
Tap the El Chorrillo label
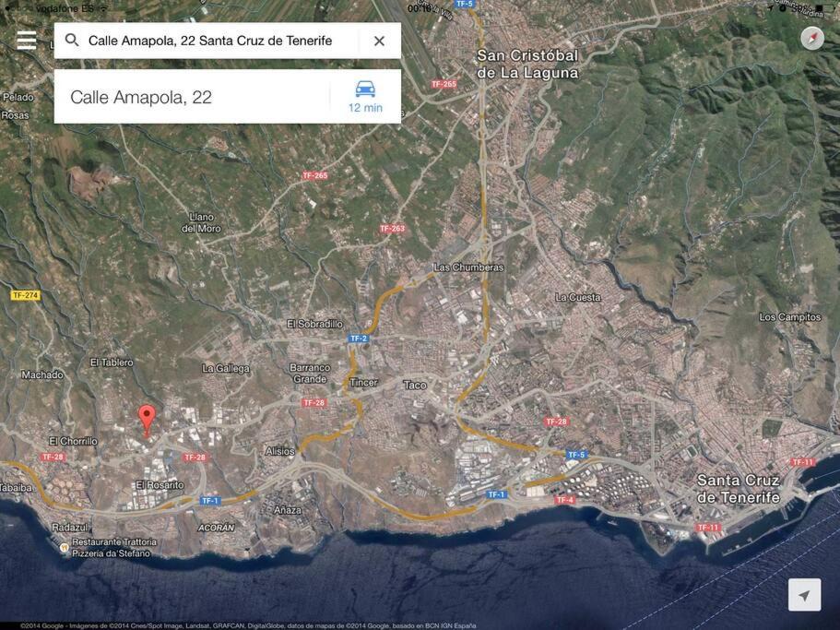[74, 441]
